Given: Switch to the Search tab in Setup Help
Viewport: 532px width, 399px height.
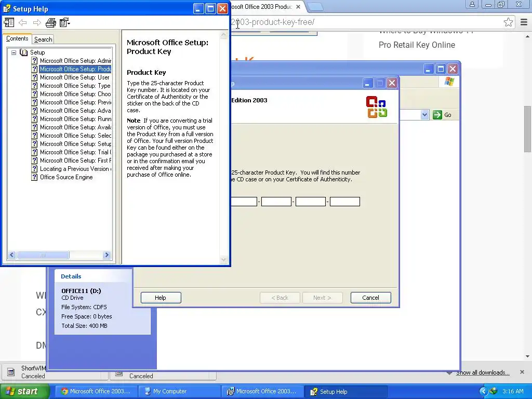Looking at the screenshot, I should tap(43, 39).
